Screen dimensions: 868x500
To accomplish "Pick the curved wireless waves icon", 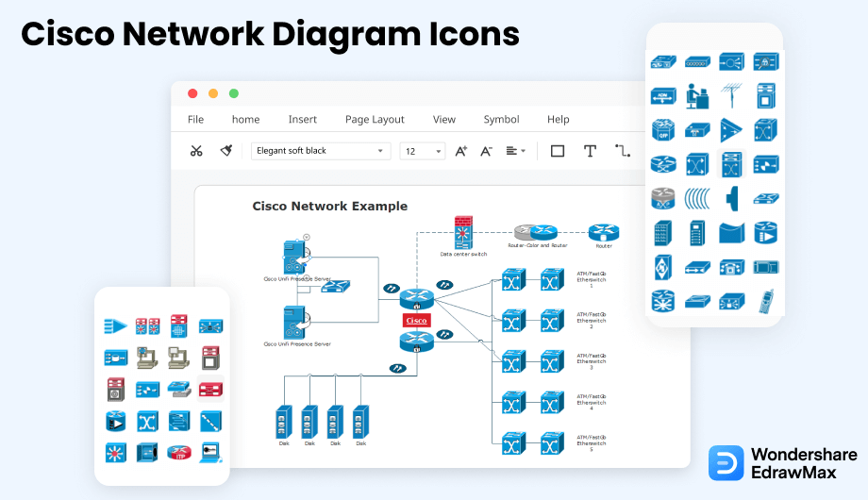I will point(697,198).
